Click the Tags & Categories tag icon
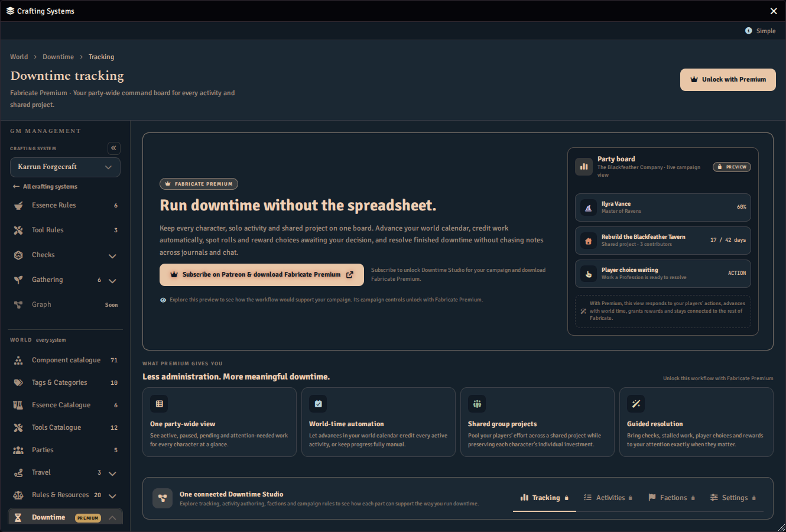Viewport: 786px width, 532px height. click(x=18, y=383)
